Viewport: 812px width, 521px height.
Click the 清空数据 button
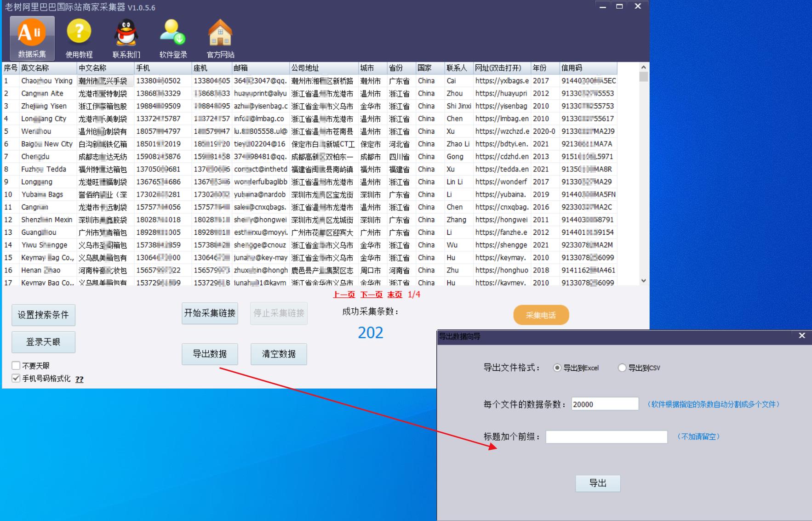(279, 354)
